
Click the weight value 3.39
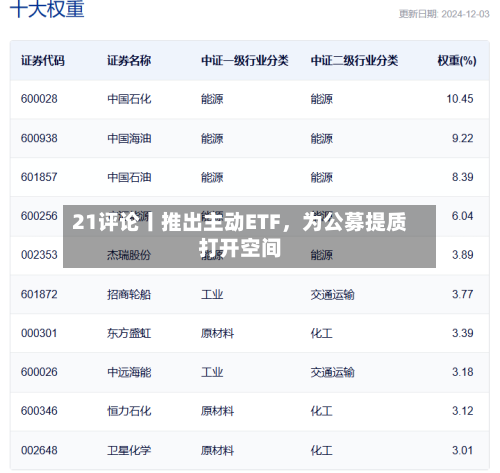click(x=462, y=333)
